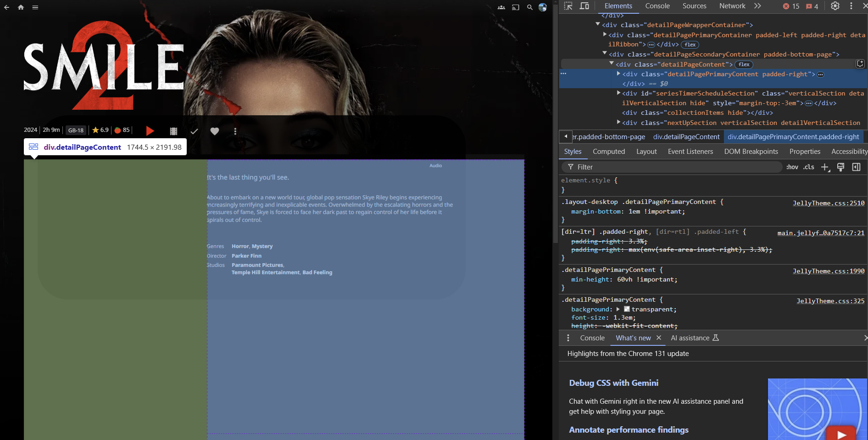The height and width of the screenshot is (440, 868).
Task: Open DevTools settings gear
Action: pos(835,6)
